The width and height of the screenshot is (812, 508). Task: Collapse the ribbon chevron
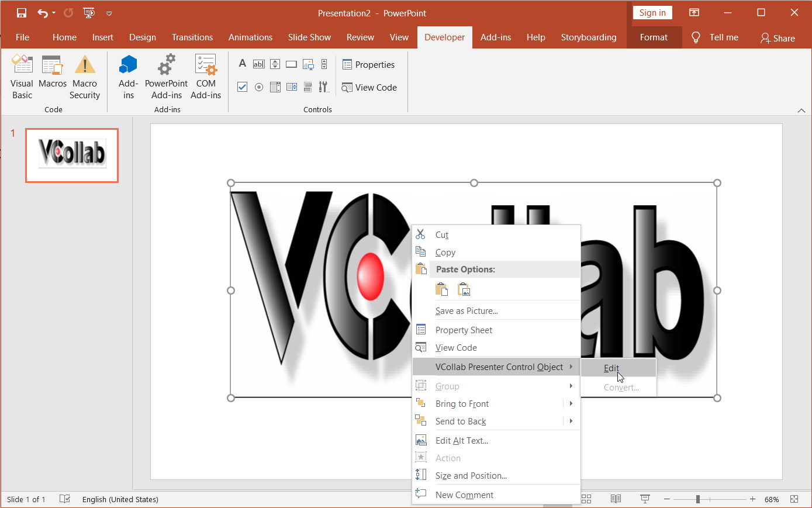[801, 110]
